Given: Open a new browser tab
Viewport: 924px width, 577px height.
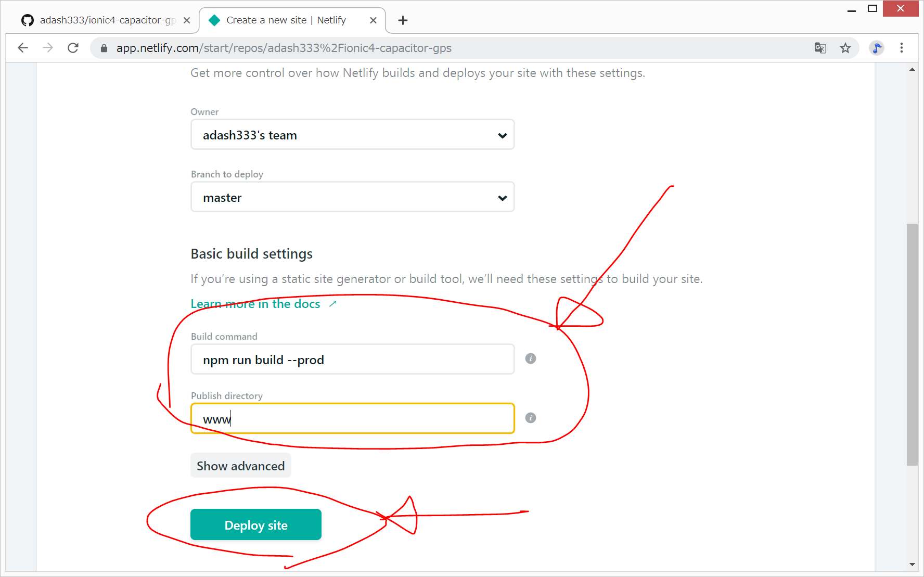Looking at the screenshot, I should 403,20.
